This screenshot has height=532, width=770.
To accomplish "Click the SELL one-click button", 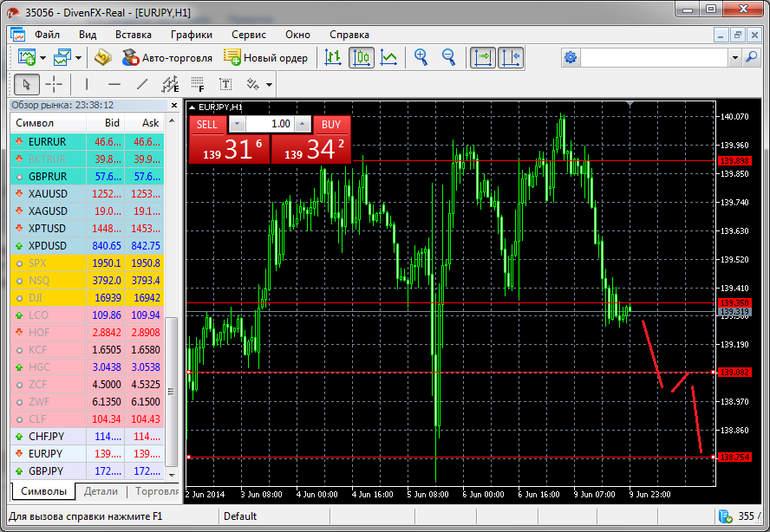I will 206,125.
